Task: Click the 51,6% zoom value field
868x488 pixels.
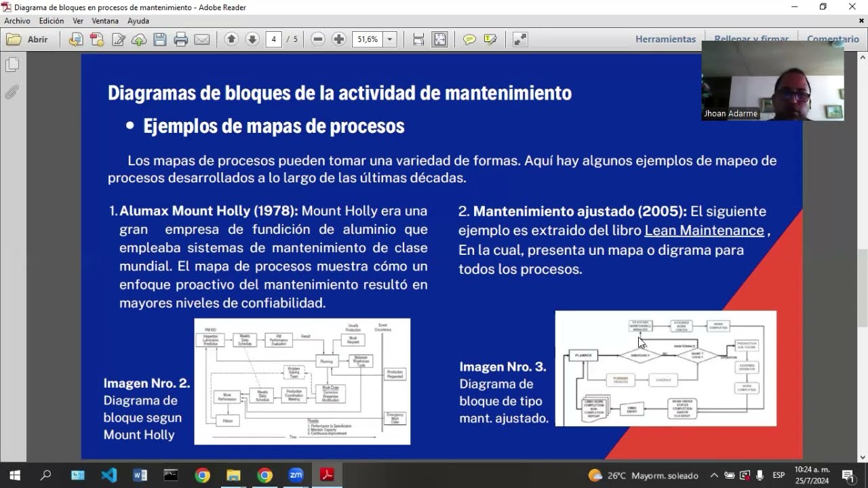Action: [368, 39]
